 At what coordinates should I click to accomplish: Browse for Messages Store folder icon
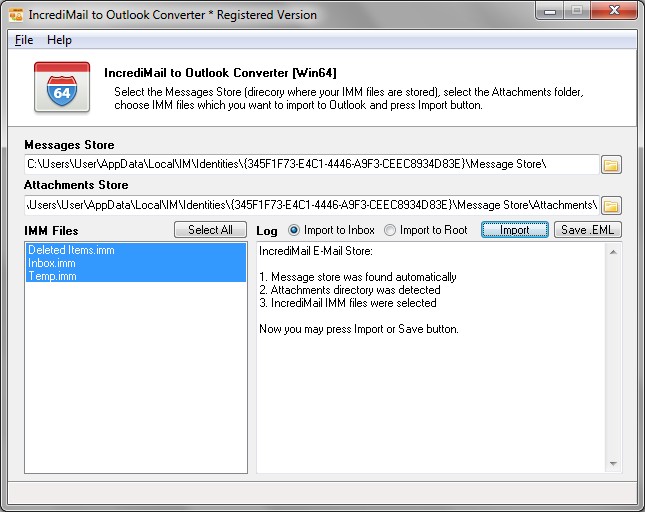[611, 165]
